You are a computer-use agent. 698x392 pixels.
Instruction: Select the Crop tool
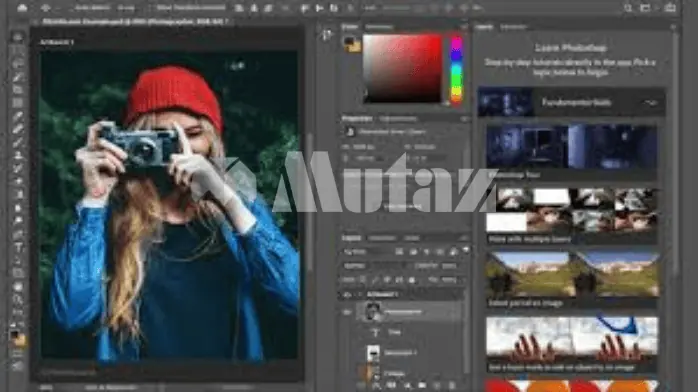tap(18, 90)
